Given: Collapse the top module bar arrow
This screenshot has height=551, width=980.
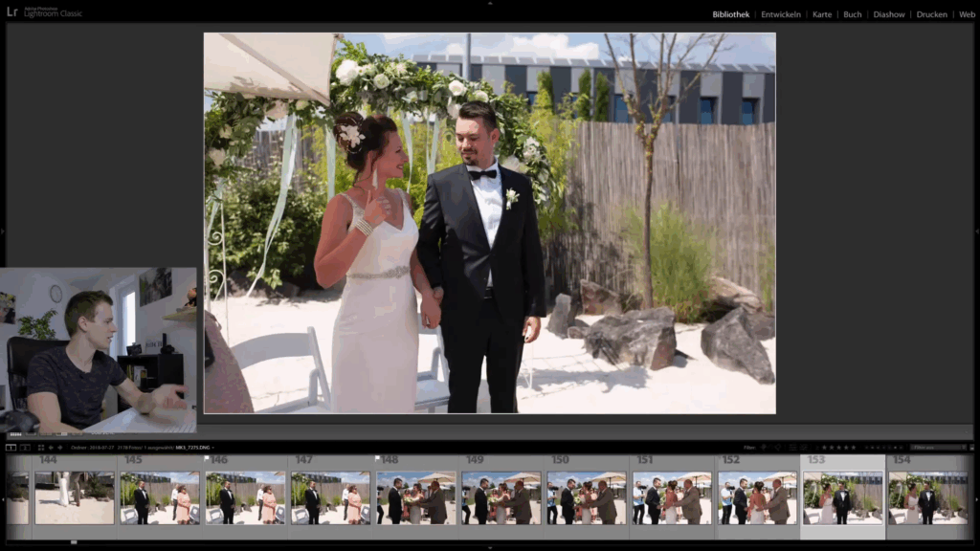Looking at the screenshot, I should (490, 3).
